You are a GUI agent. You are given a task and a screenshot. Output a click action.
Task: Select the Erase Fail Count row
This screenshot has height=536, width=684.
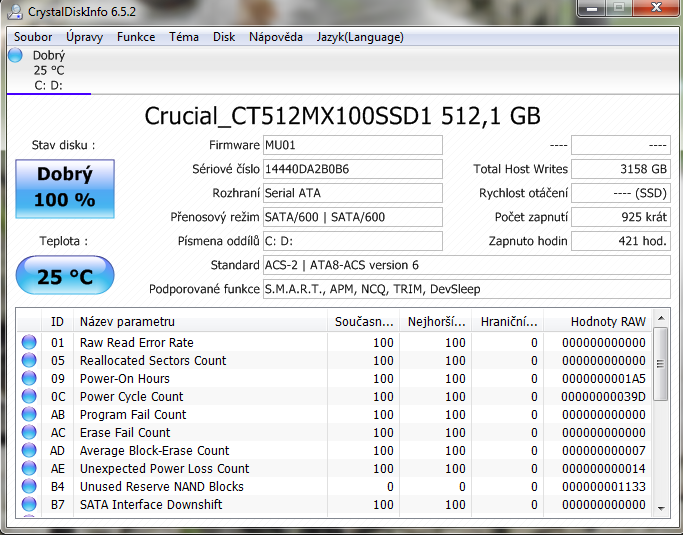200,433
